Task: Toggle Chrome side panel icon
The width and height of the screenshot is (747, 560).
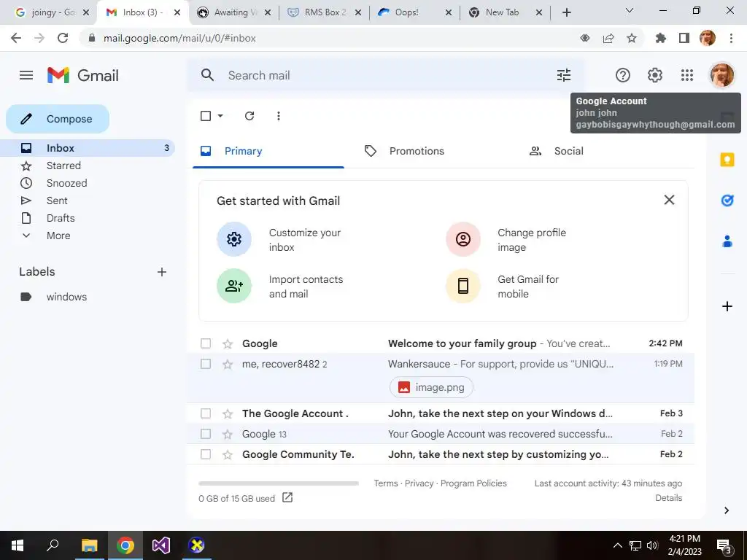Action: click(x=684, y=38)
